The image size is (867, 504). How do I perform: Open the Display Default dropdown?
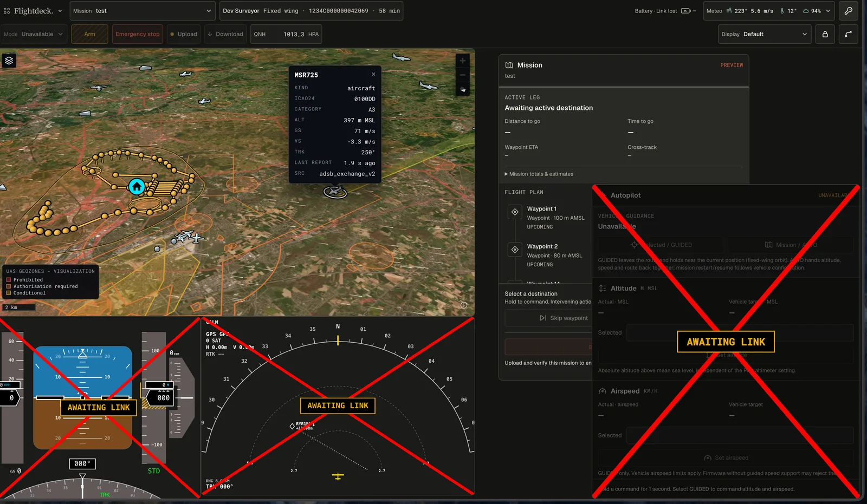pyautogui.click(x=765, y=34)
